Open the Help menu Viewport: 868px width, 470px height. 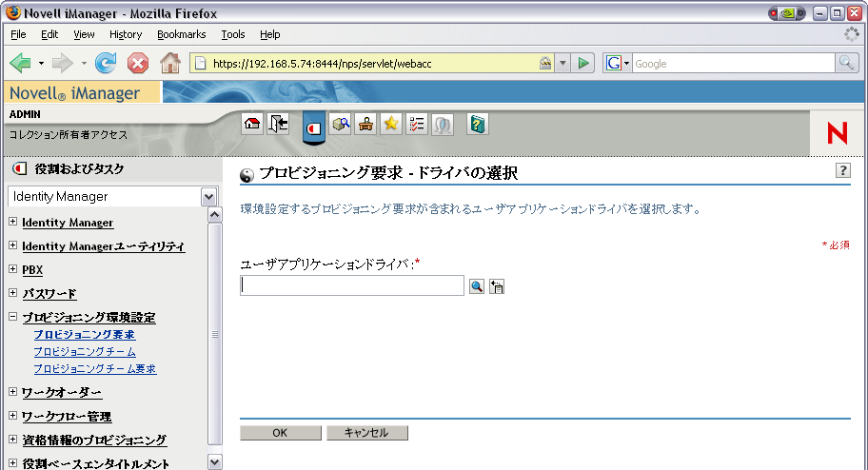(x=270, y=34)
